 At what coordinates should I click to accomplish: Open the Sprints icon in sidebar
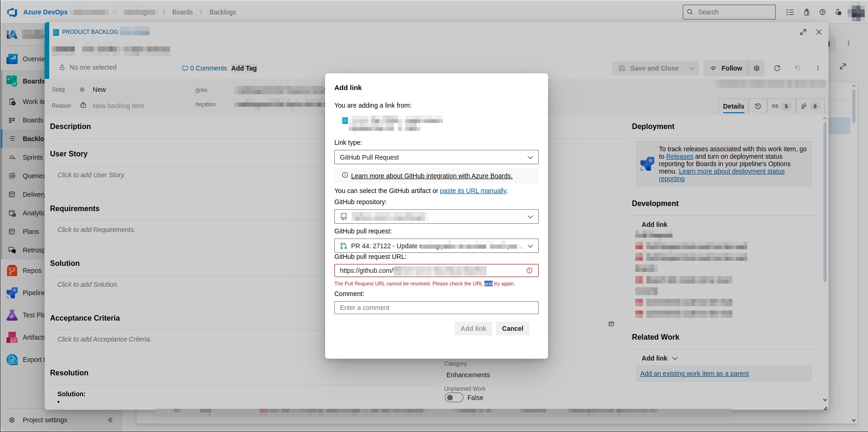point(12,157)
